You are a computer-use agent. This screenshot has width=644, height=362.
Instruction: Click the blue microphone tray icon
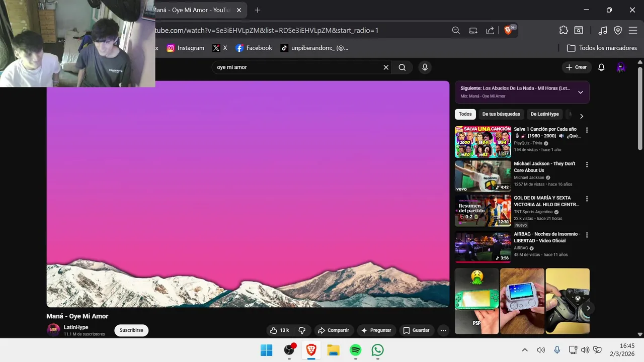coord(557,350)
